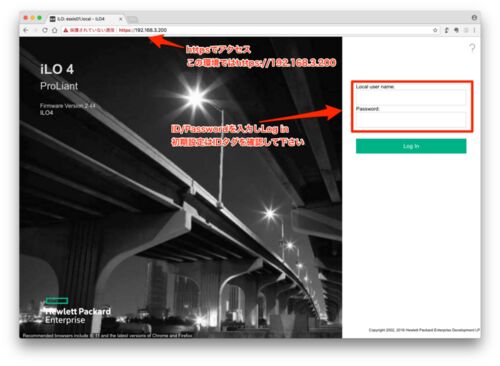Viewport: 500px width, 366px height.
Task: Click the macOS green fullscreen button
Action: coord(40,18)
